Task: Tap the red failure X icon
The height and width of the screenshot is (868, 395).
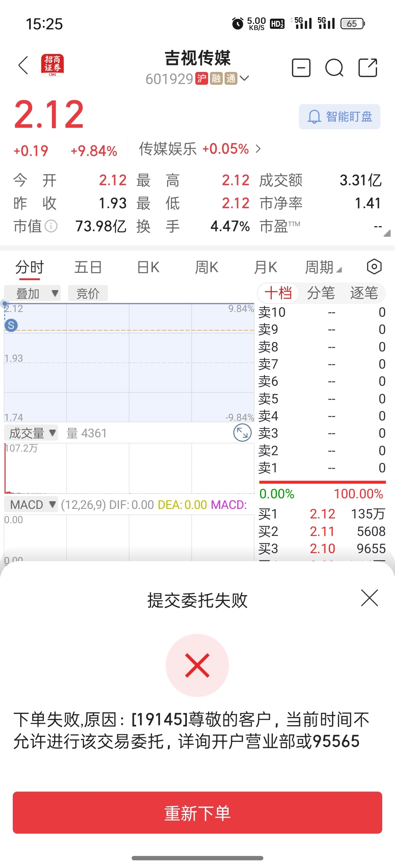Action: pyautogui.click(x=197, y=665)
